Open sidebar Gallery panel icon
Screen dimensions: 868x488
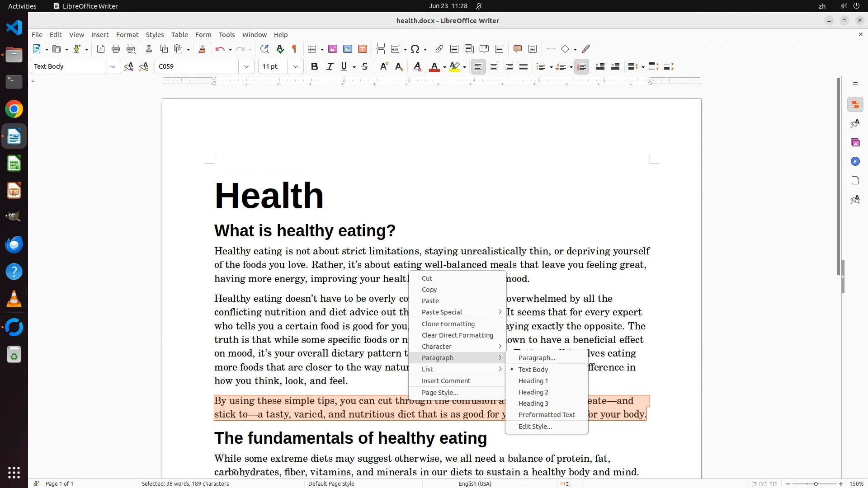(855, 143)
